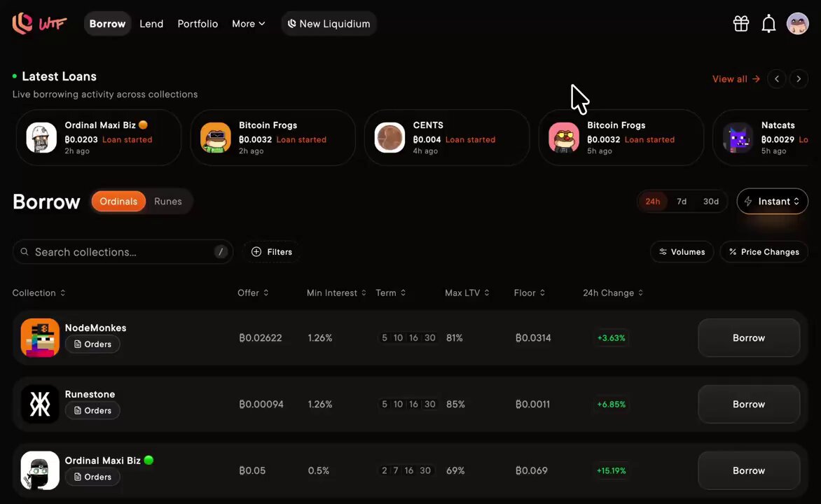Click the View all link

(736, 79)
